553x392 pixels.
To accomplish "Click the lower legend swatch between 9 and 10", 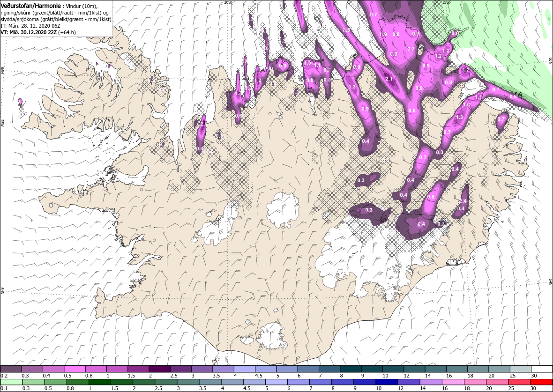I will pyautogui.click(x=364, y=382).
